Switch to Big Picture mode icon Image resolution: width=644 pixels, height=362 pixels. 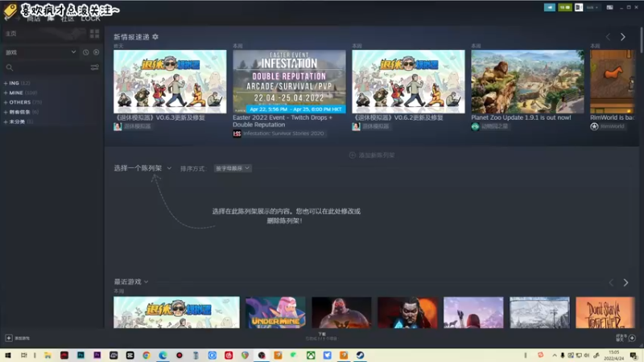click(x=610, y=7)
